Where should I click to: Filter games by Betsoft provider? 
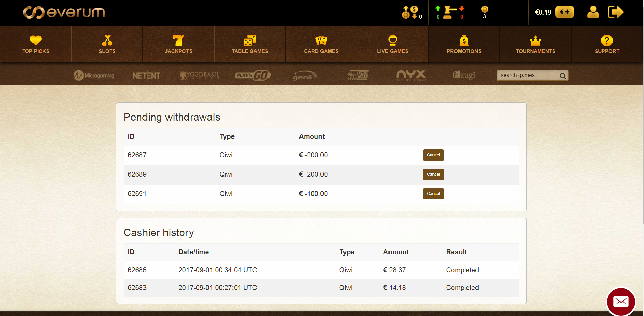358,75
